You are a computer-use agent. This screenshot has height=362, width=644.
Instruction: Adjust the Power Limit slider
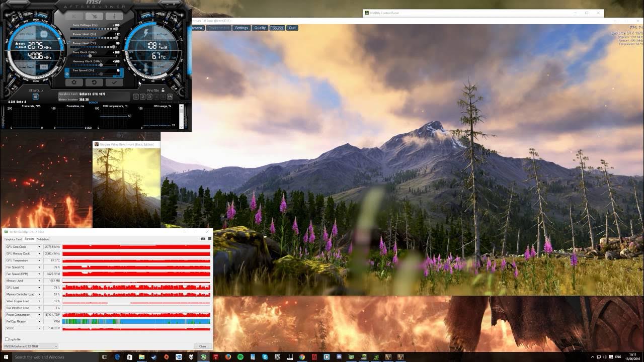94,38
